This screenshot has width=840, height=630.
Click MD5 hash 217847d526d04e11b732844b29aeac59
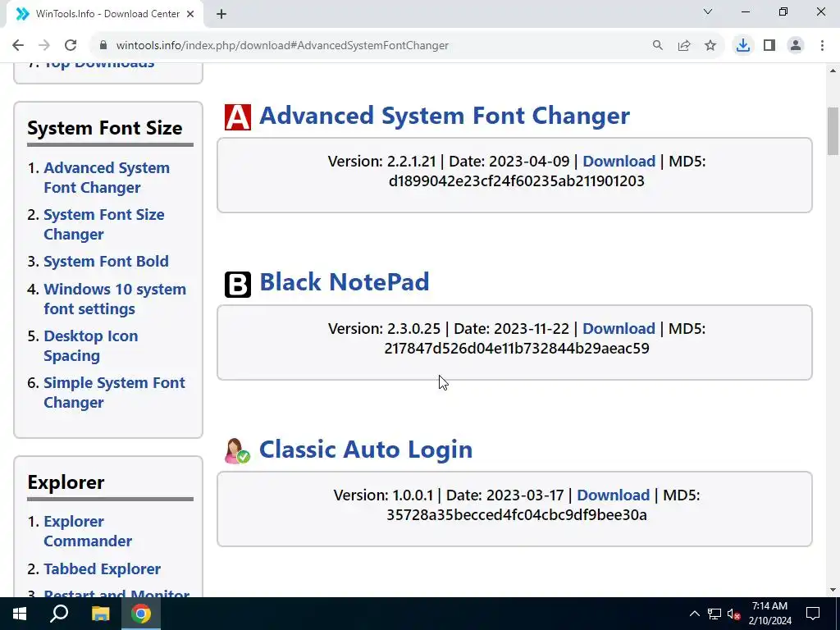pos(517,348)
